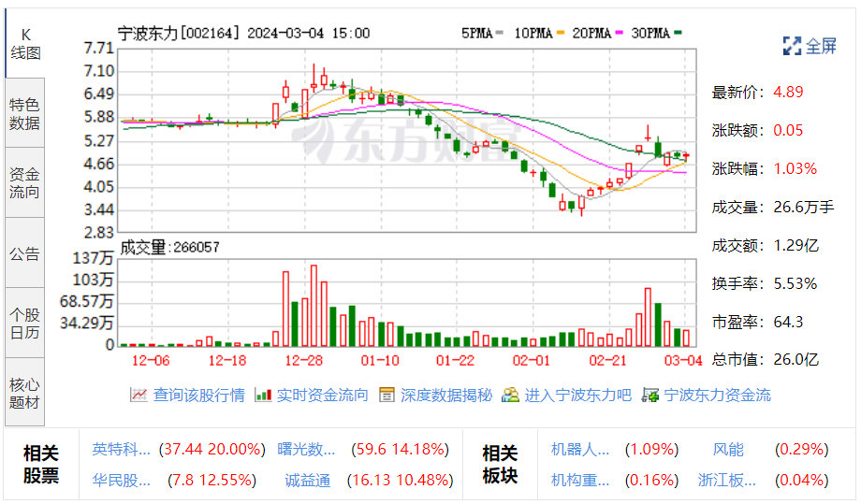The height and width of the screenshot is (504, 861).
Task: Click the 成交量 value 26.6万手
Action: pyautogui.click(x=804, y=208)
